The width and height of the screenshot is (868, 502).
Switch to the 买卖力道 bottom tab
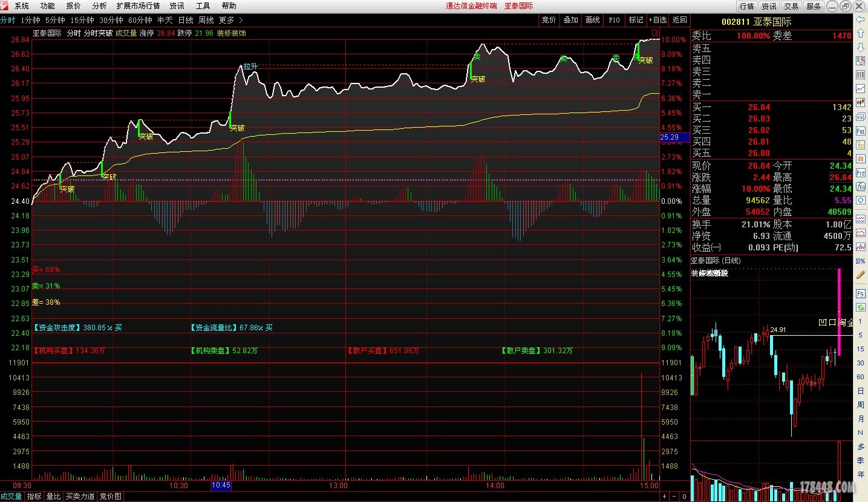(80, 497)
